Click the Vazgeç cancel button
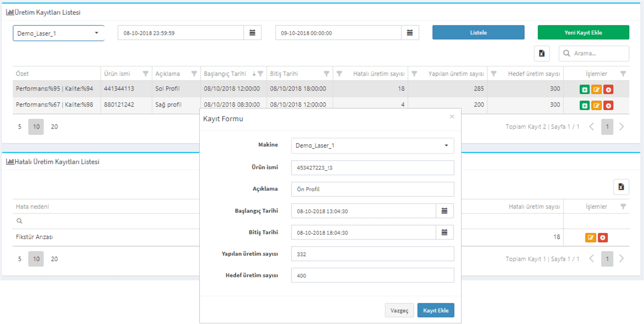Viewport: 644px width, 324px height. (x=399, y=310)
